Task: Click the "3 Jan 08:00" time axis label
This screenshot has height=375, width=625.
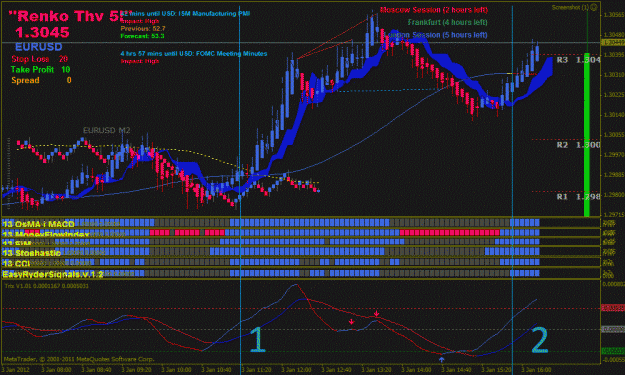Action: 56,370
